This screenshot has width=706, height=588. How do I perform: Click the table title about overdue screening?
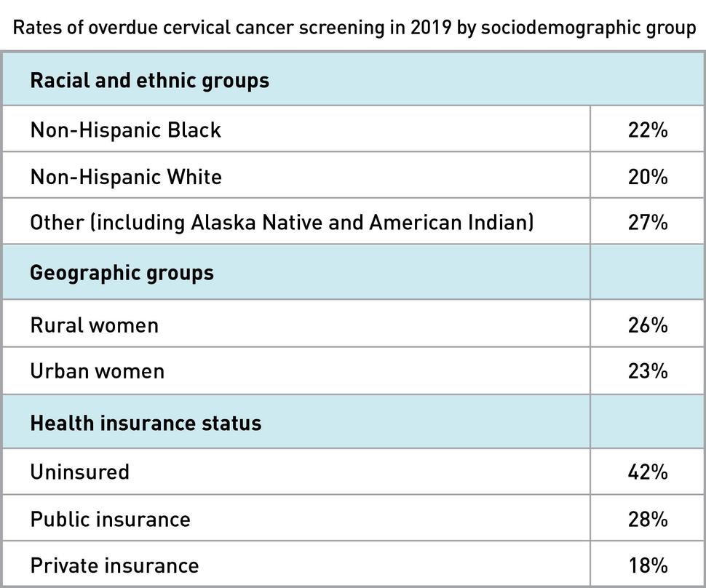354,28
